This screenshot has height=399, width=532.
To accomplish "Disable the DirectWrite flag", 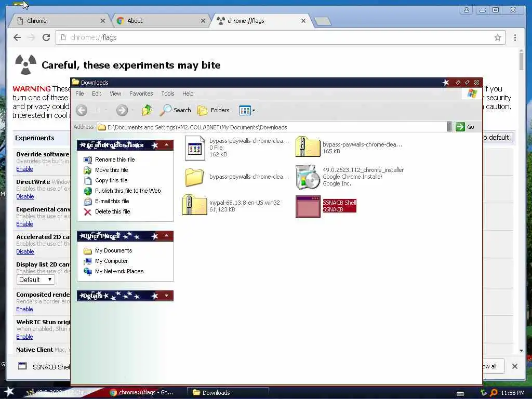I will tap(25, 196).
